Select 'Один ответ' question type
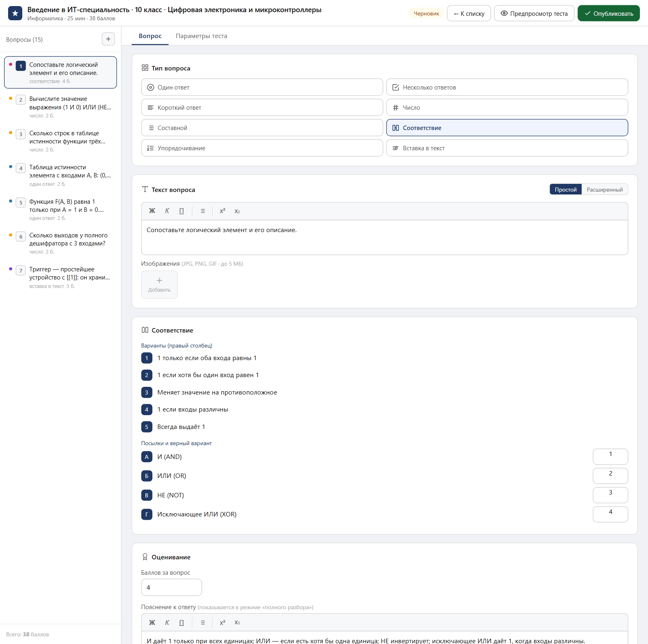This screenshot has width=648, height=644. 262,87
